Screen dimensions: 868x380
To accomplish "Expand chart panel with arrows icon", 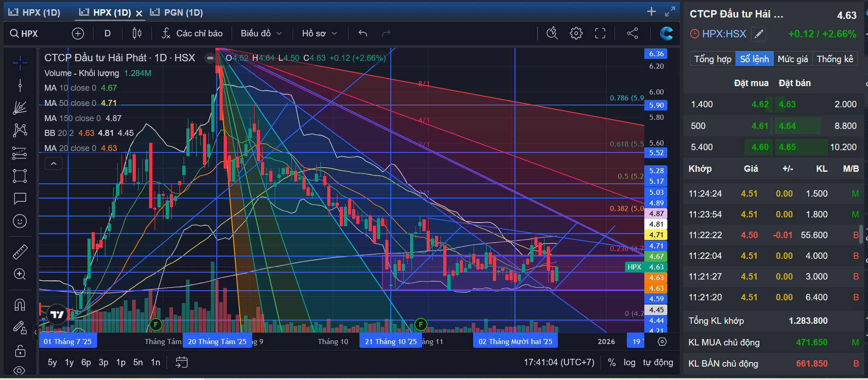I will [670, 12].
